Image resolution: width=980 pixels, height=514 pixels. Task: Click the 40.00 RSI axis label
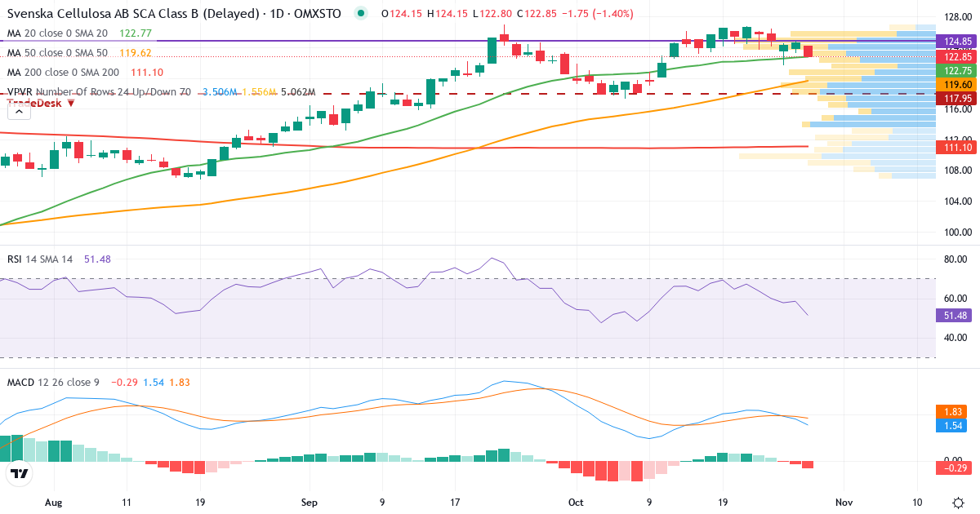tap(955, 338)
